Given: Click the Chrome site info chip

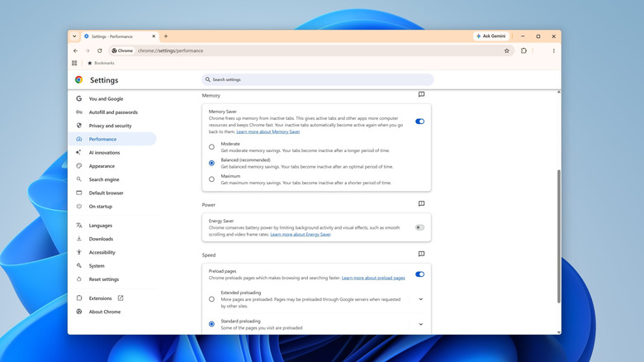Looking at the screenshot, I should [x=122, y=50].
